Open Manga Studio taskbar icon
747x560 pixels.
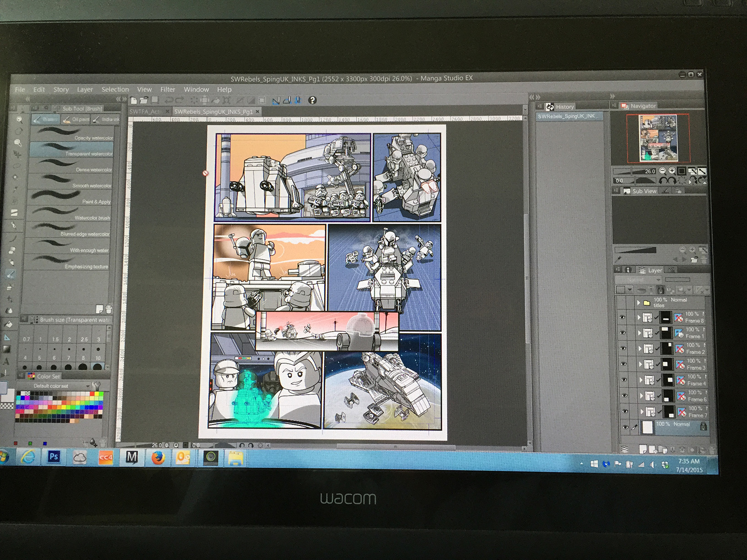[132, 457]
